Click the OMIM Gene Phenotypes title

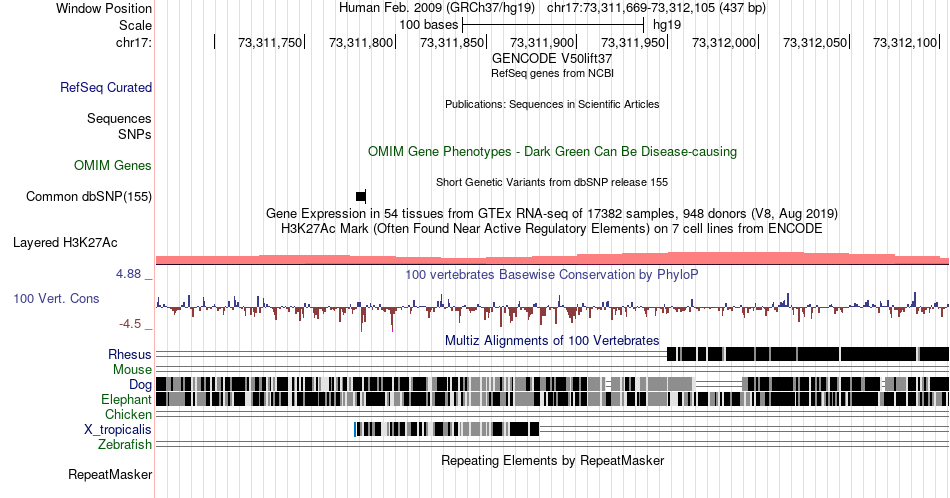[552, 151]
